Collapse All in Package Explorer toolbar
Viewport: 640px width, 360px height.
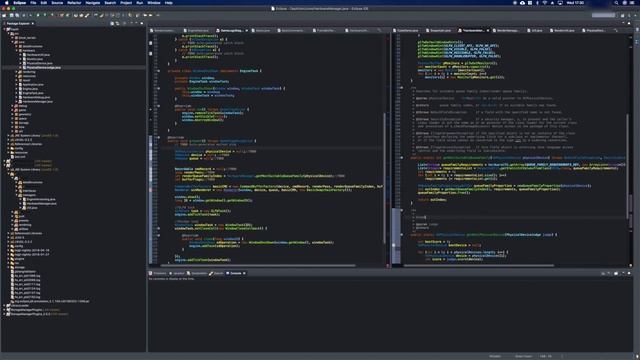click(112, 24)
